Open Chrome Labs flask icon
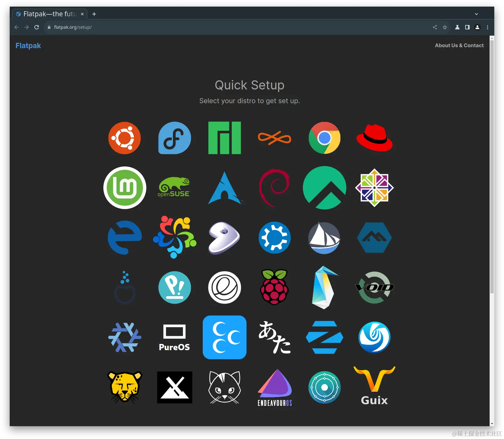The height and width of the screenshot is (439, 504). coord(457,27)
